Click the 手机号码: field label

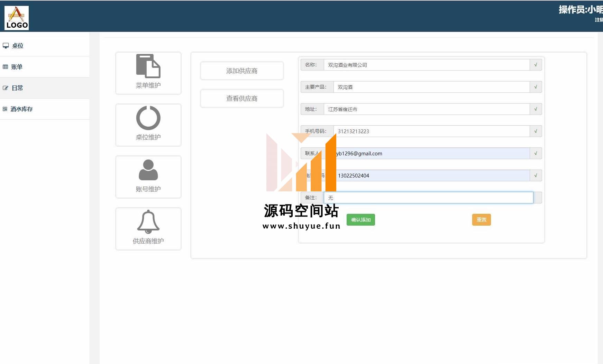click(x=317, y=131)
